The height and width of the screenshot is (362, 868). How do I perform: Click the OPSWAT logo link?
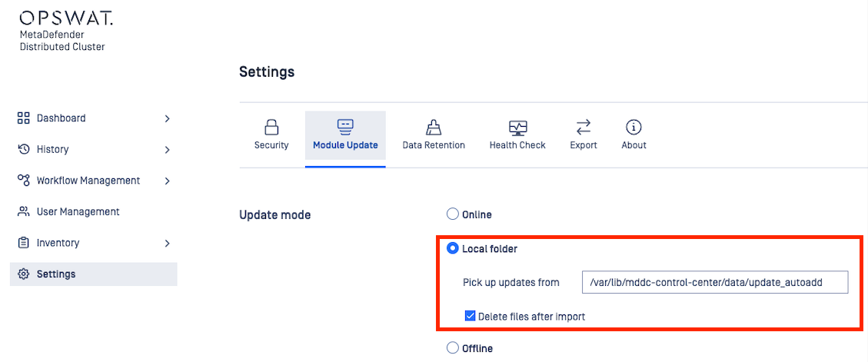[x=66, y=18]
